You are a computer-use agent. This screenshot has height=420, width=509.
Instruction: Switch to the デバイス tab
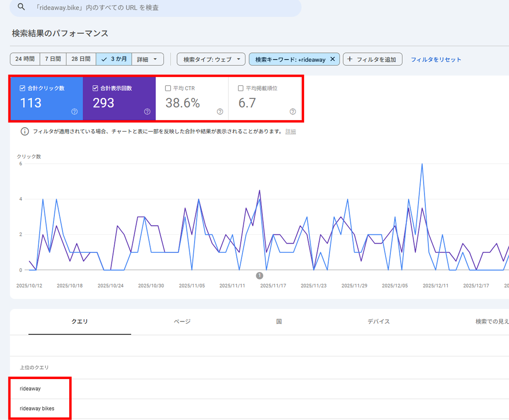[x=379, y=321]
